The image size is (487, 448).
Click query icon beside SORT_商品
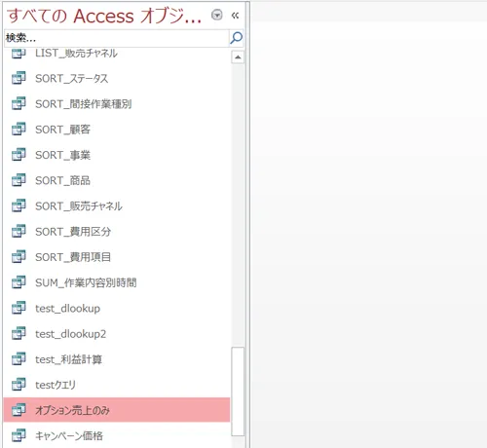19,180
